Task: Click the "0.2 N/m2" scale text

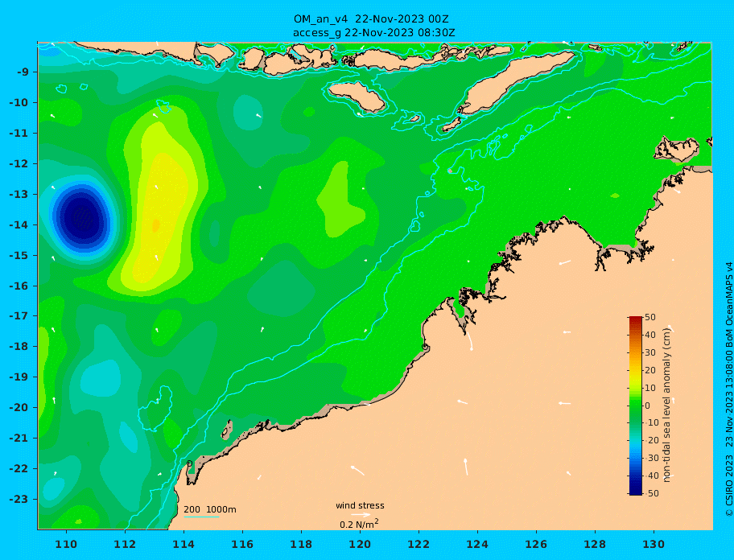Action: point(359,524)
